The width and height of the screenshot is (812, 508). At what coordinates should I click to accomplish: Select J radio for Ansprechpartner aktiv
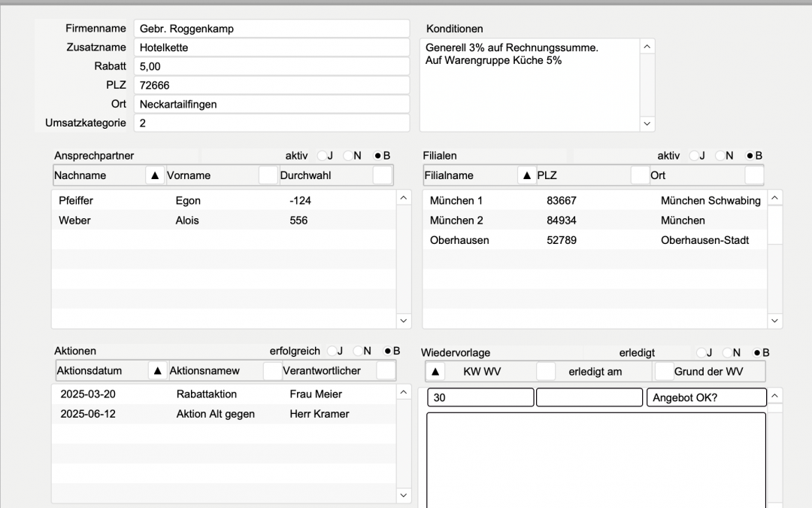[322, 156]
